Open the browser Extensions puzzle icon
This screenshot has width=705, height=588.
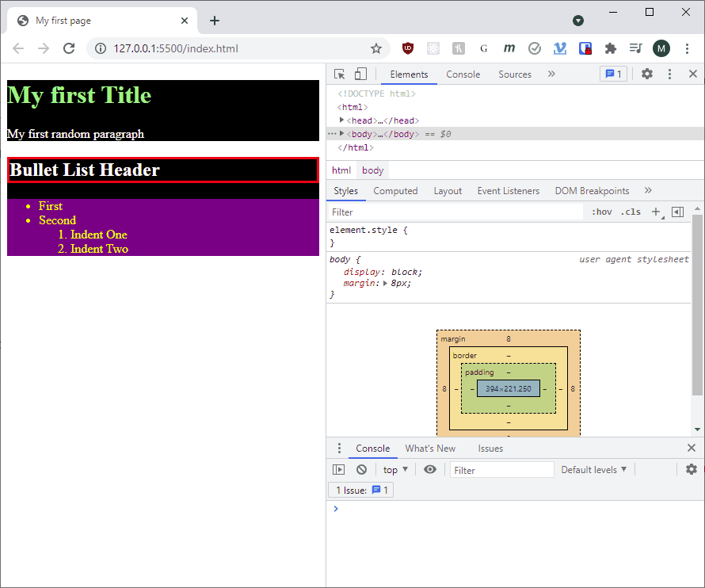pos(610,48)
